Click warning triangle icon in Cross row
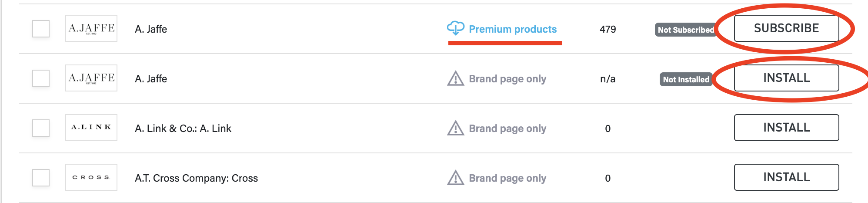This screenshot has height=203, width=868. coord(455,178)
